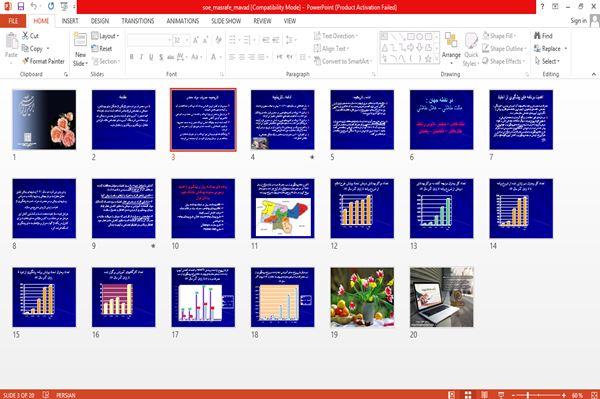Switch to the DESIGN tab
Image resolution: width=600 pixels, height=399 pixels.
[100, 21]
